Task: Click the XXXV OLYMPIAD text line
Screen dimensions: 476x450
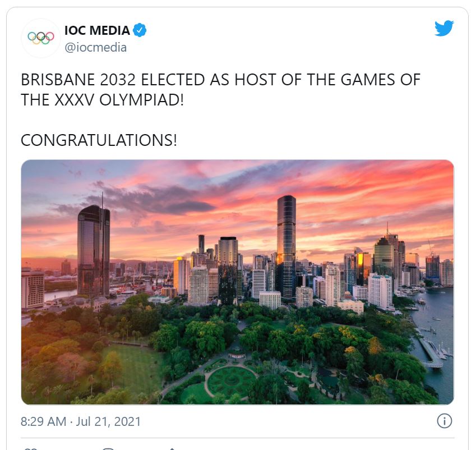Action: coord(102,100)
